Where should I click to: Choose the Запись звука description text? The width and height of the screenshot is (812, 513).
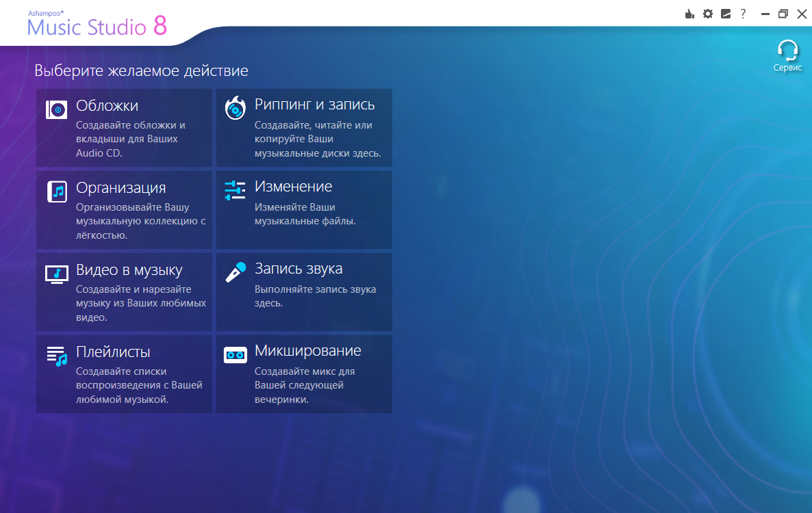tap(315, 295)
